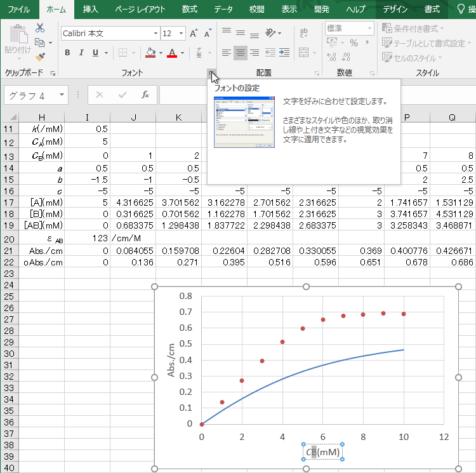Click 条件付き書式 button
476x473 pixels.
tap(413, 29)
